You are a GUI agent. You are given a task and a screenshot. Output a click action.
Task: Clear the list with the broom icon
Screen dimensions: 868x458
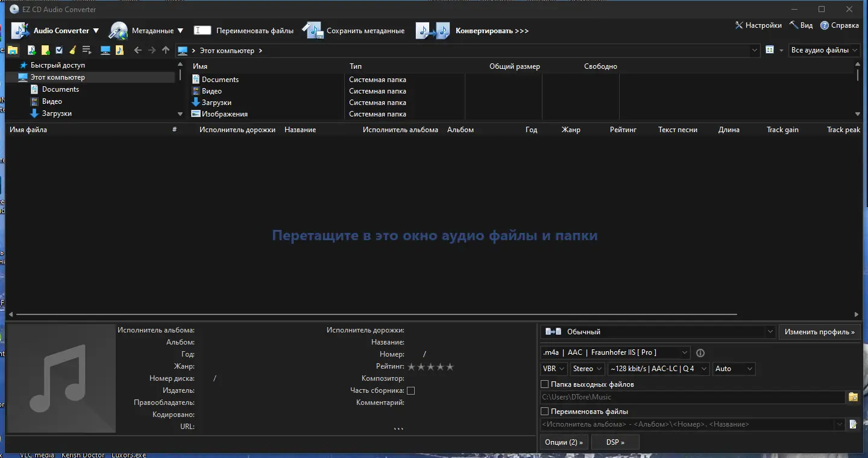coord(72,50)
